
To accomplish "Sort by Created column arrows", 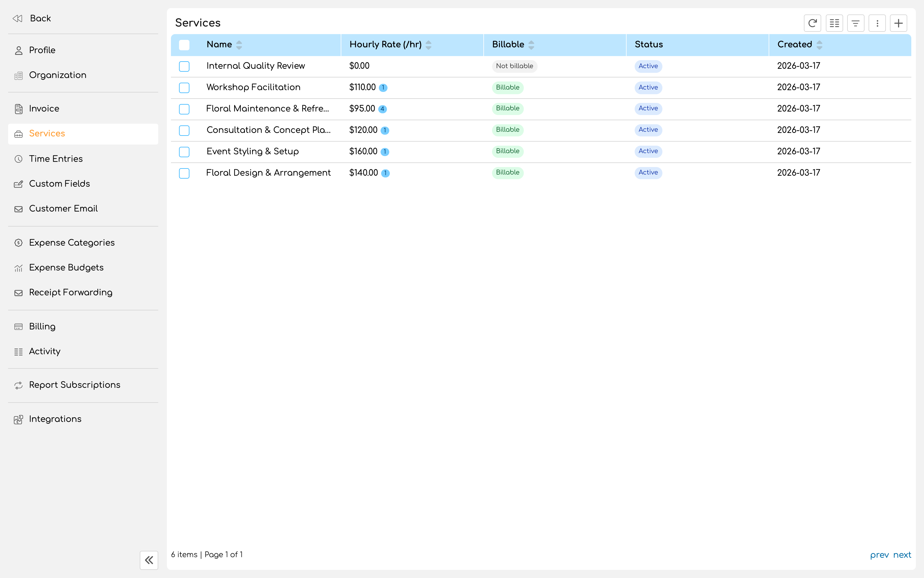I will click(x=819, y=45).
